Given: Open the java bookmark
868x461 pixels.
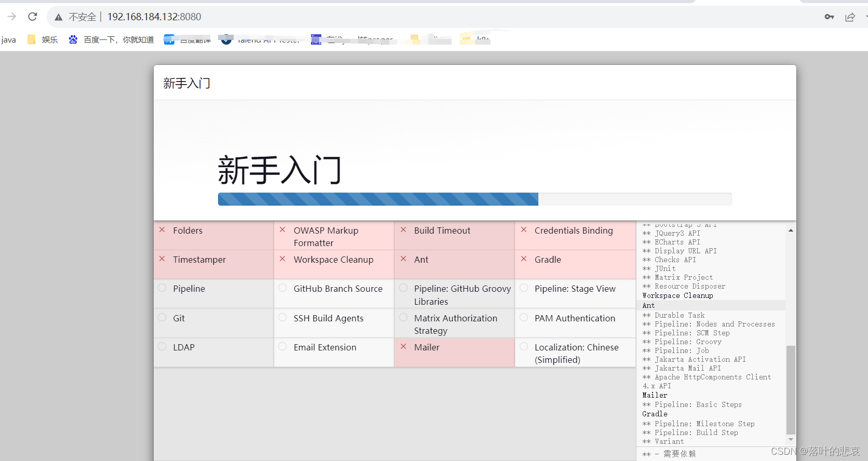Looking at the screenshot, I should tap(8, 40).
